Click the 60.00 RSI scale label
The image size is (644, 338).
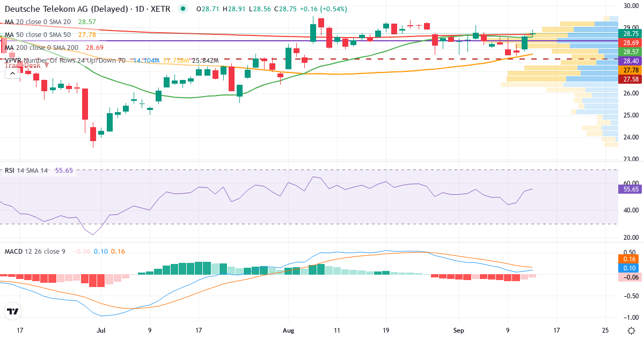click(631, 183)
